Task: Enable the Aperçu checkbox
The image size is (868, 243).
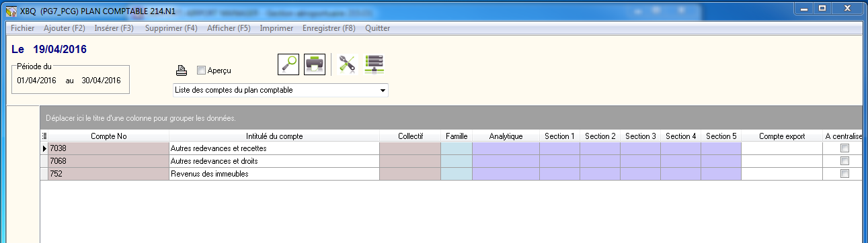Action: pyautogui.click(x=201, y=70)
